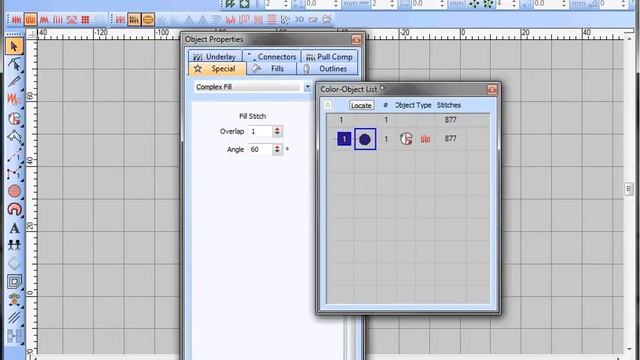
Task: Choose the node-path outline tool
Action: tap(14, 173)
